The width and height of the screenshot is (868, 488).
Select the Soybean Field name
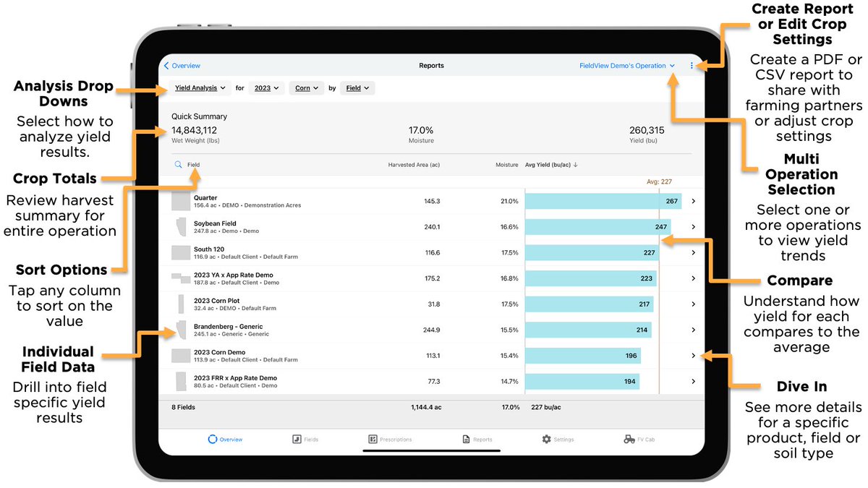click(215, 223)
